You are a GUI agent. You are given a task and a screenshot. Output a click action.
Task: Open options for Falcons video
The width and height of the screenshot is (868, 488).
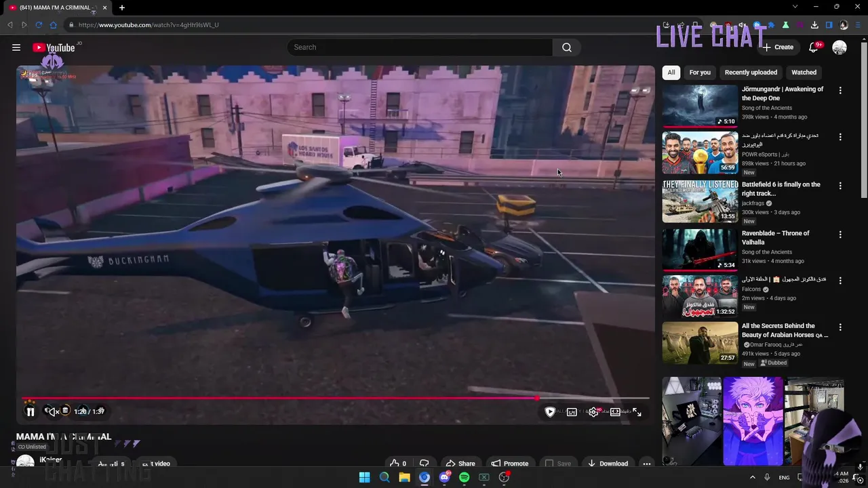coord(840,281)
